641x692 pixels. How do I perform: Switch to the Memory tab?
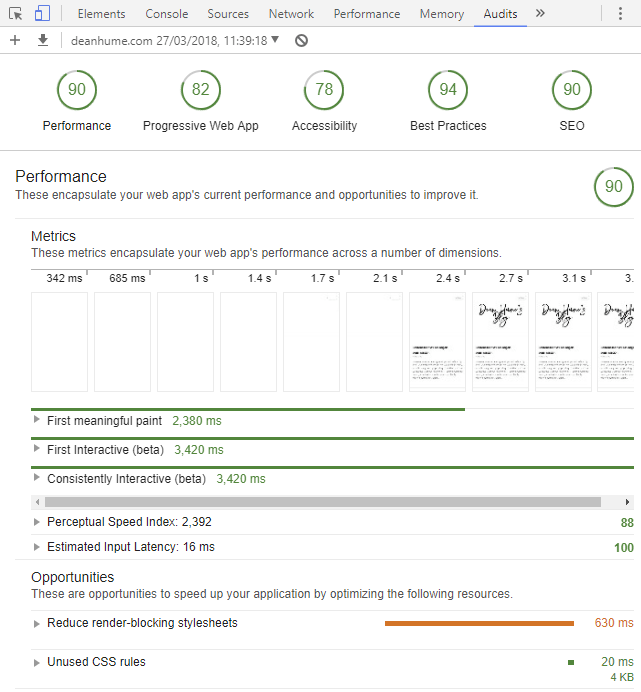coord(442,14)
